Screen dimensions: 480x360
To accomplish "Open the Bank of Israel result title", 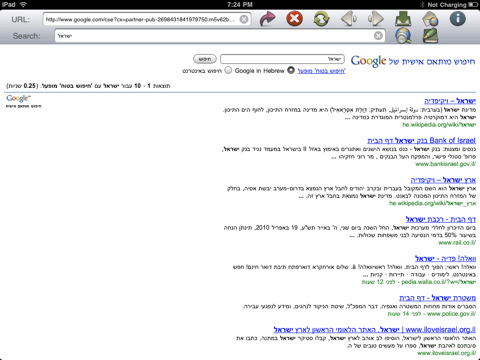I will pyautogui.click(x=421, y=140).
